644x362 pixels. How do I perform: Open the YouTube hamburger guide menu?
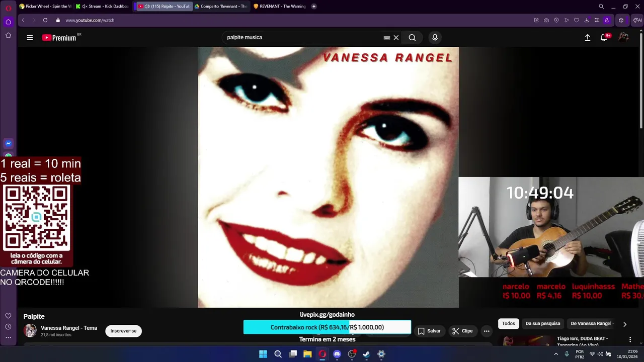30,38
